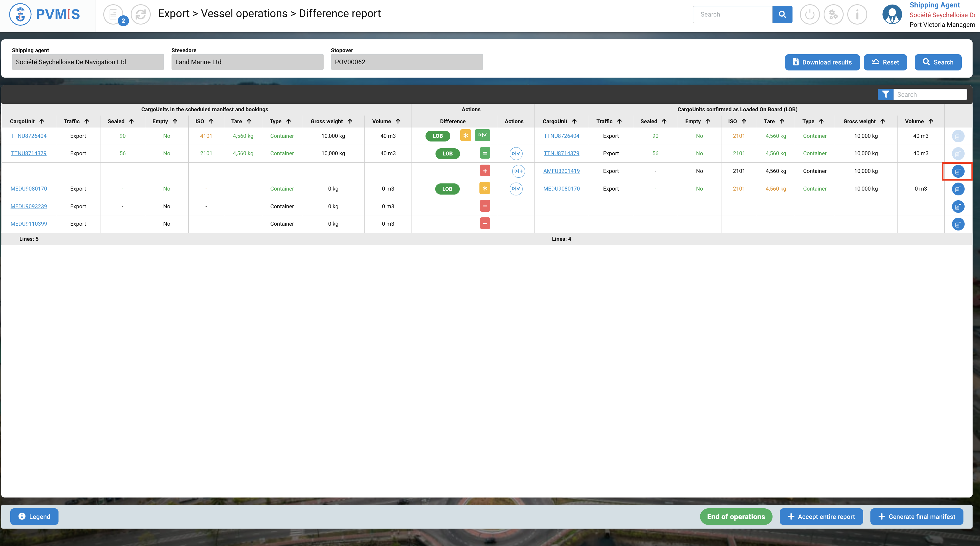Click the table filter search field
The height and width of the screenshot is (546, 980).
pos(929,94)
